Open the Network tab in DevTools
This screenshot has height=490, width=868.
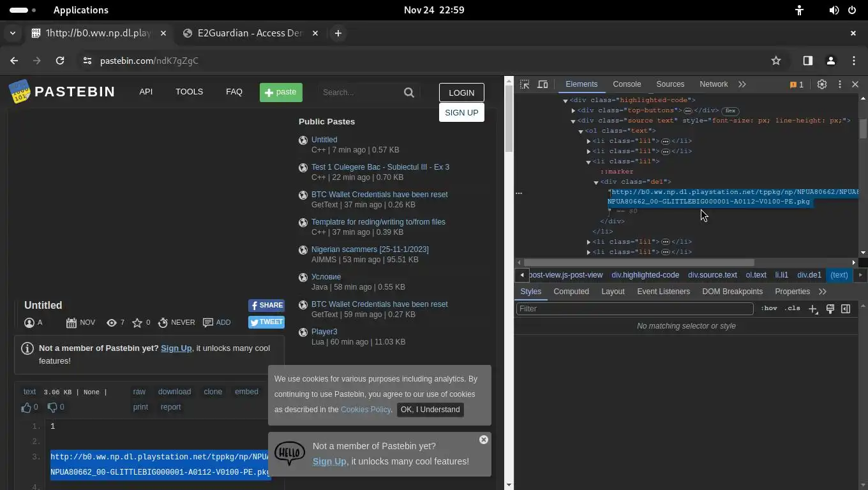click(x=714, y=84)
